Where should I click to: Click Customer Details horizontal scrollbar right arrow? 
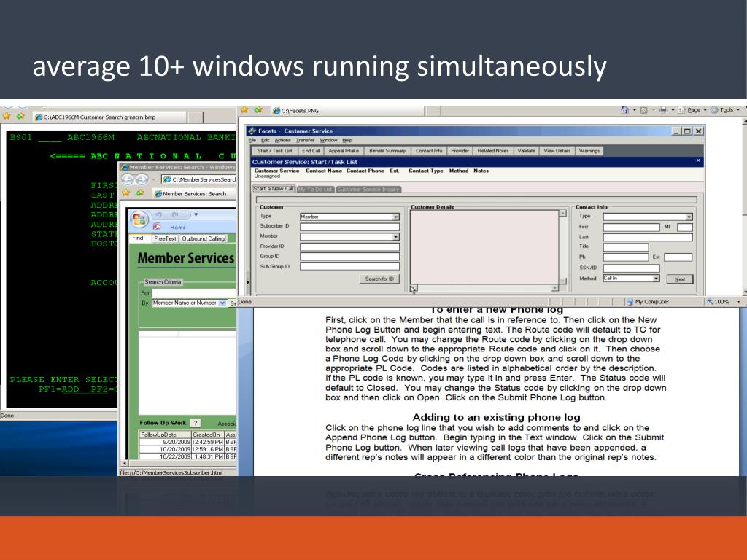coord(554,288)
